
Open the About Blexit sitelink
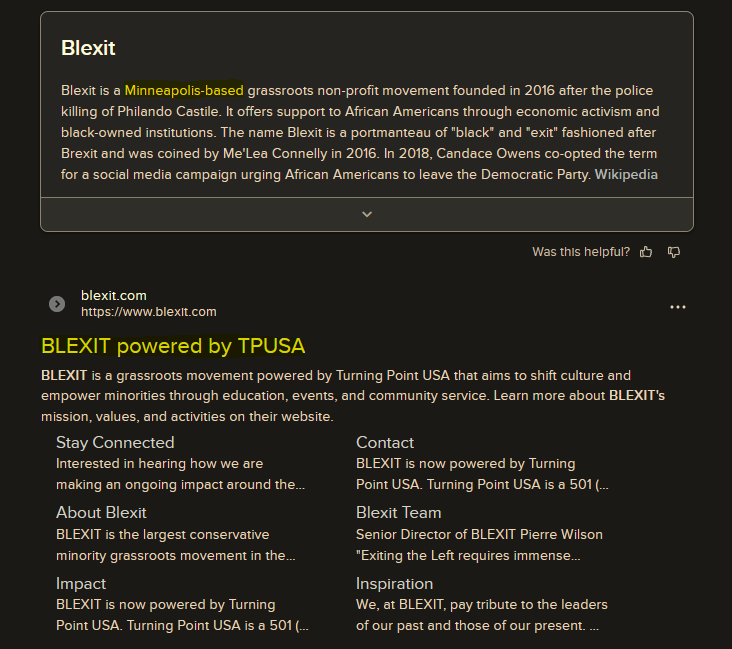(101, 513)
